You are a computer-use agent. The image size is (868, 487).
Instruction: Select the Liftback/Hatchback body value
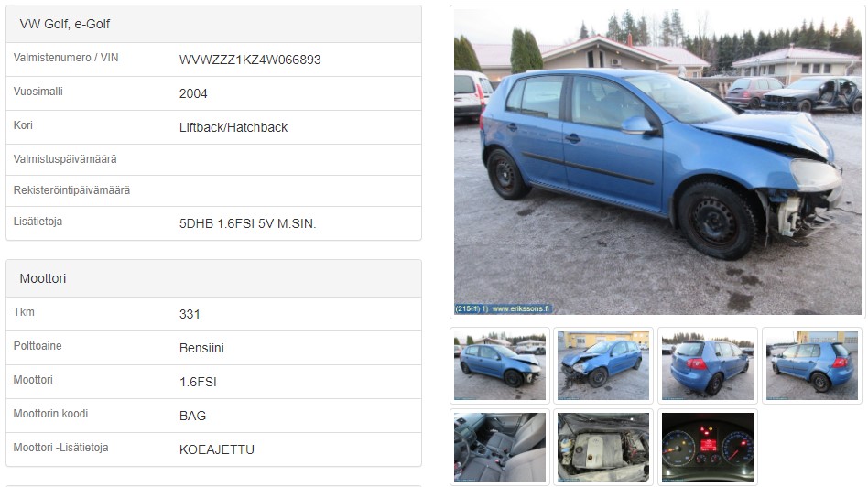(233, 127)
